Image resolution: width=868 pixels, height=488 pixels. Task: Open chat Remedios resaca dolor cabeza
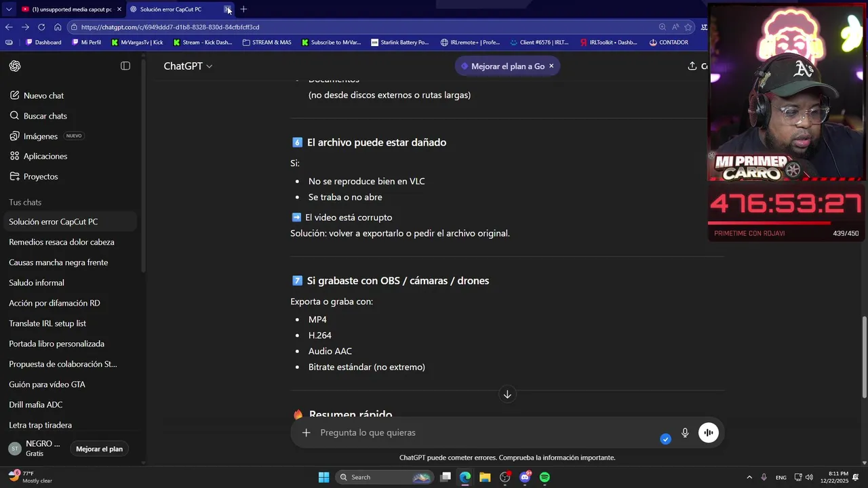[62, 242]
